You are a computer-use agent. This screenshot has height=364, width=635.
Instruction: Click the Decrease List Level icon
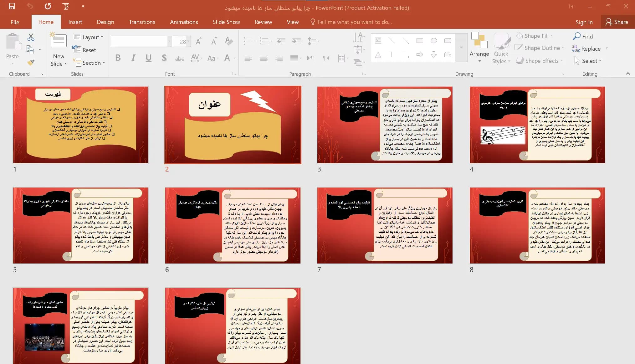pyautogui.click(x=281, y=41)
